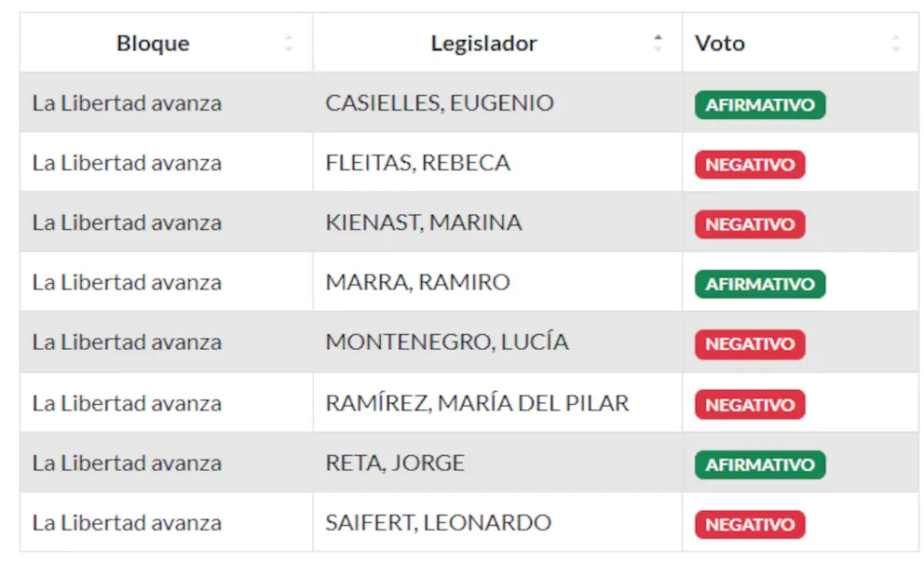The image size is (924, 564).
Task: Click the Voto column sort icon
Action: [x=895, y=43]
